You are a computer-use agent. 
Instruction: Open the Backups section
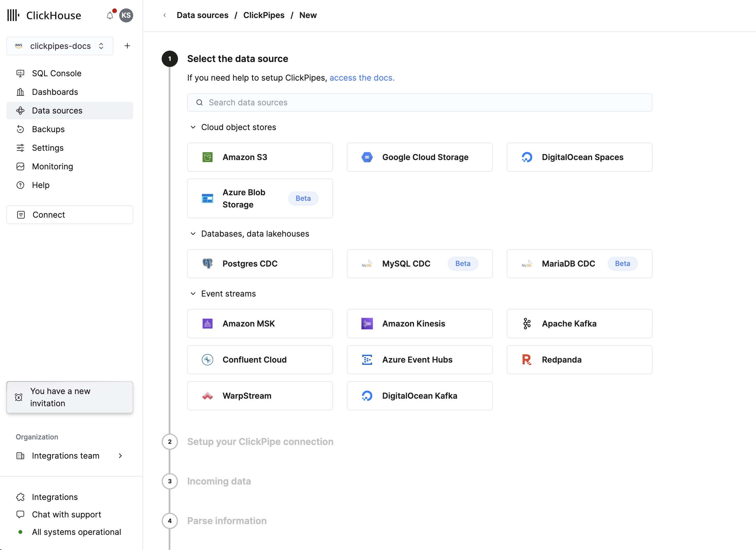(x=48, y=129)
